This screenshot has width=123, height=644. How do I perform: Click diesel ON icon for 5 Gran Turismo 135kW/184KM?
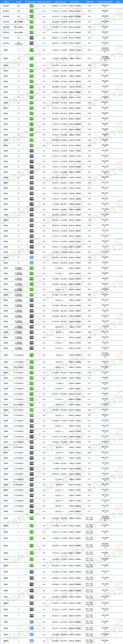point(32,300)
